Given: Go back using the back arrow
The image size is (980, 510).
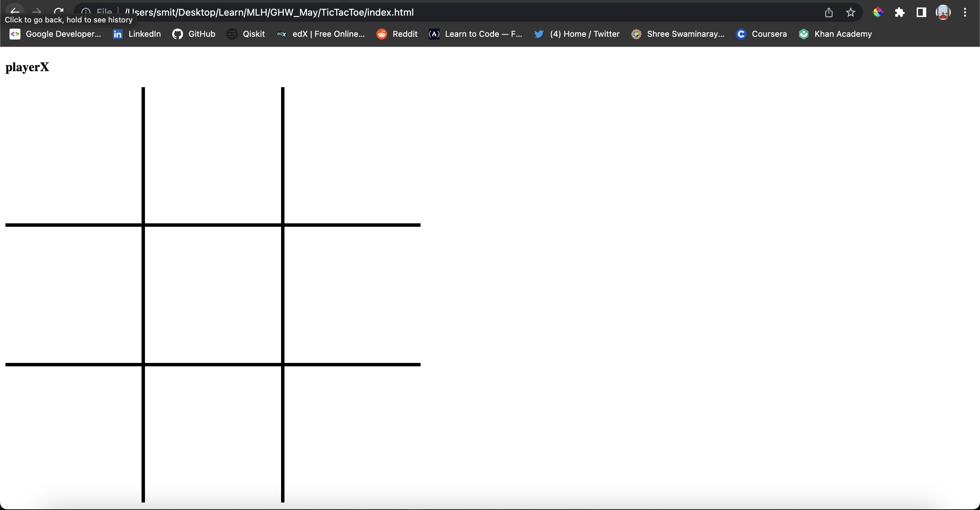Looking at the screenshot, I should click(x=15, y=12).
